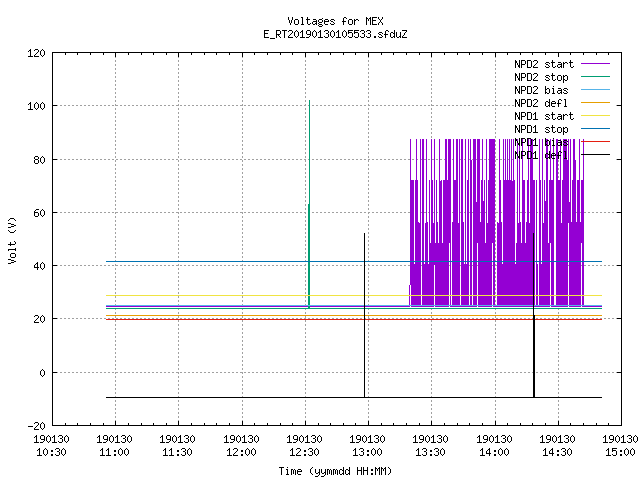Click the y-axis tick label 40
Image resolution: width=640 pixels, height=480 pixels.
click(x=39, y=266)
